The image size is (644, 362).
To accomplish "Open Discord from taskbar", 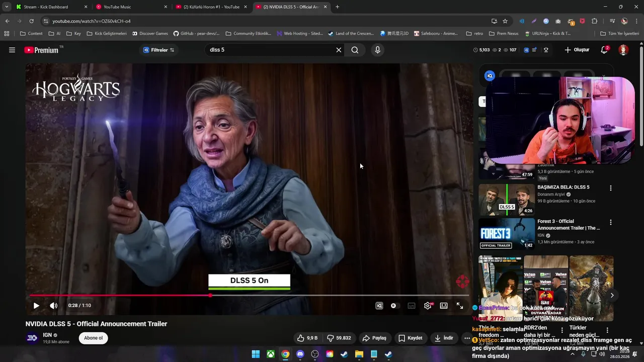I will [x=300, y=354].
